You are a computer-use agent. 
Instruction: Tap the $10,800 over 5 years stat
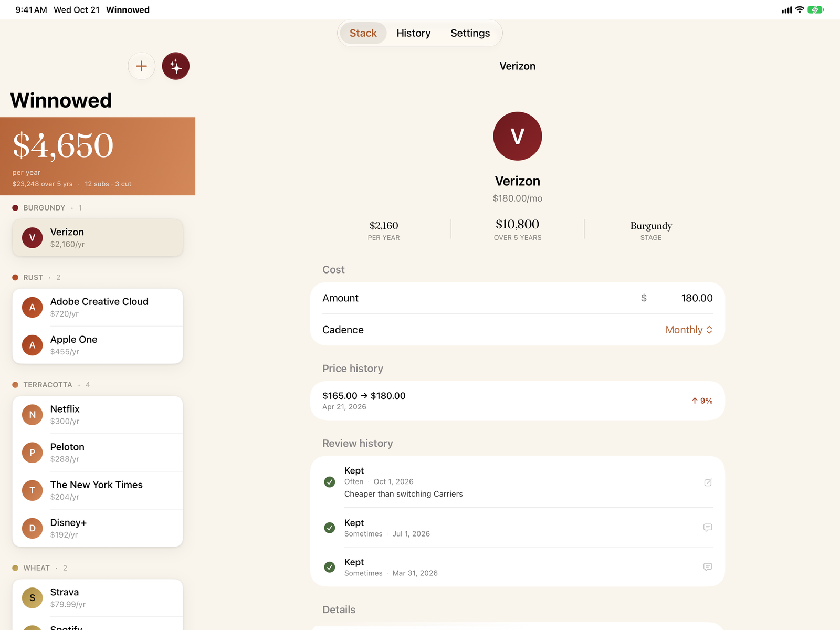[x=518, y=229]
